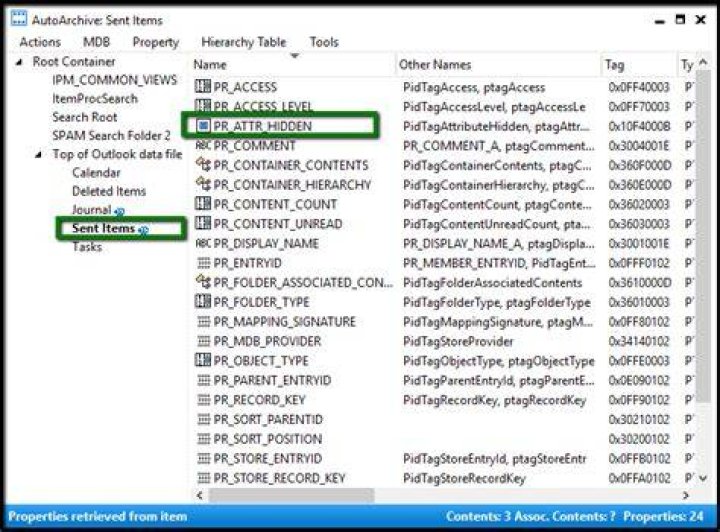Click the object icon beside PR_CONTAINER_CONTENTS
This screenshot has width=720, height=532.
203,165
